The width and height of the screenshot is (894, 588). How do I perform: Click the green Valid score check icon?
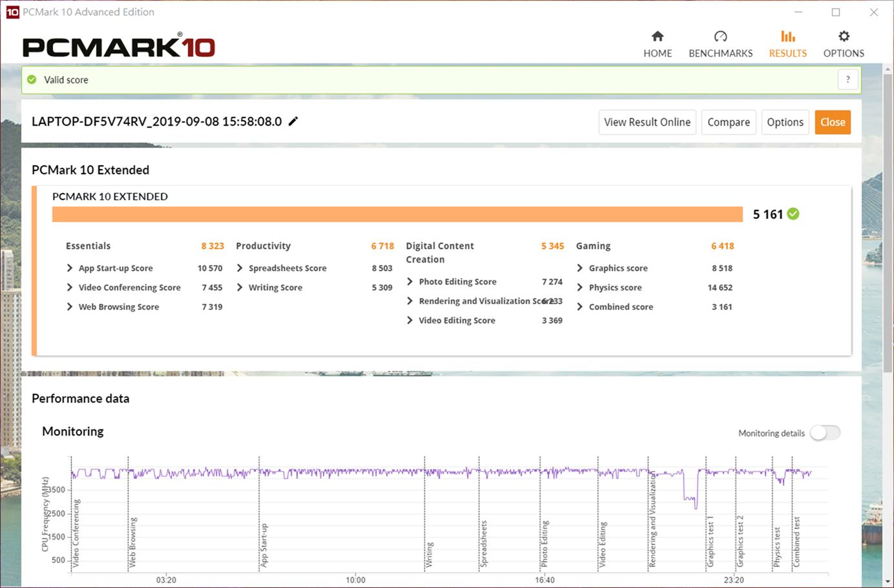(32, 80)
